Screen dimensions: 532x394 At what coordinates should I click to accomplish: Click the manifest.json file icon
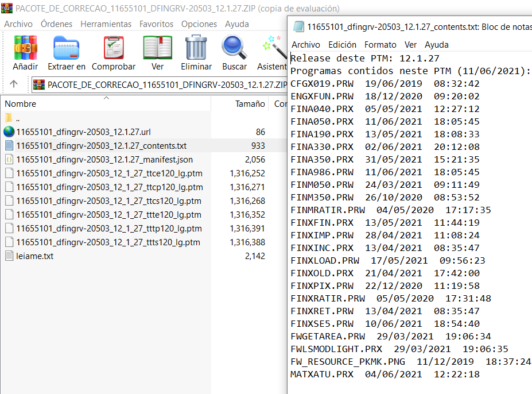pos(10,159)
